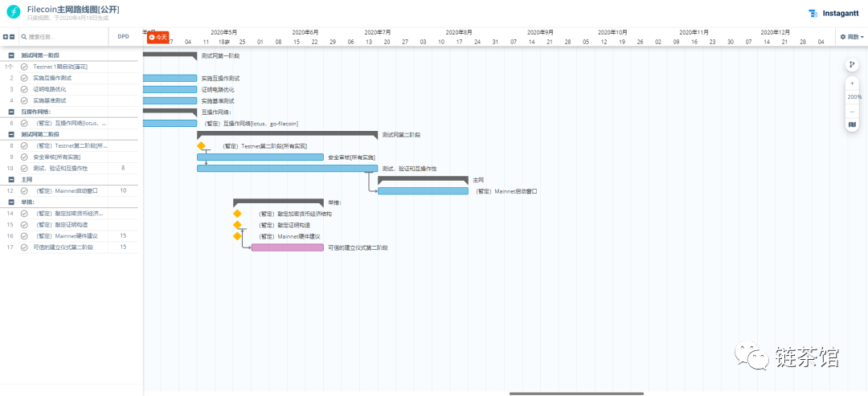Select the 可信的建立仪式第二阶段 task name in list
Viewport: 868px width, 396px height.
[x=63, y=247]
